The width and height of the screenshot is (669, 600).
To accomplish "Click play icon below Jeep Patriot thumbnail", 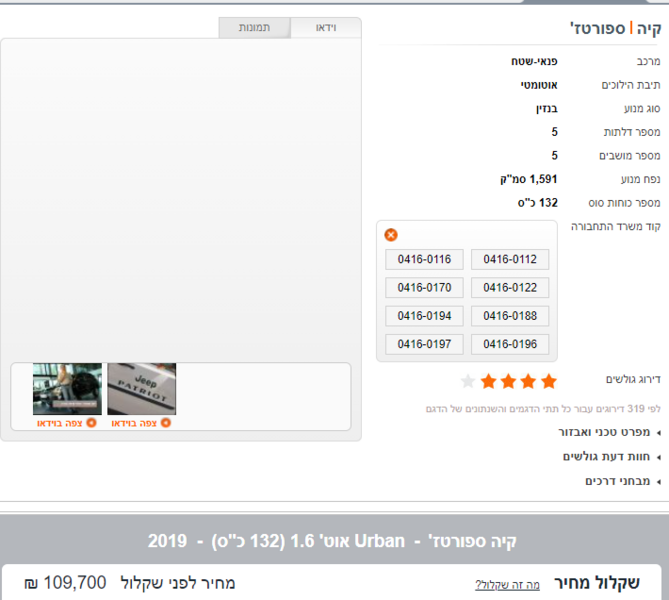I will [166, 423].
